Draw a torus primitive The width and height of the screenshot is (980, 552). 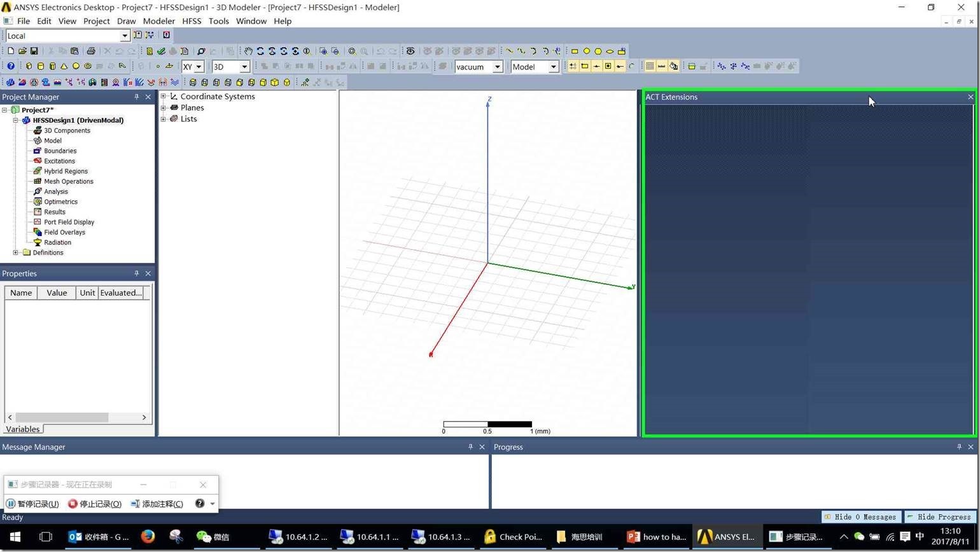pos(88,66)
